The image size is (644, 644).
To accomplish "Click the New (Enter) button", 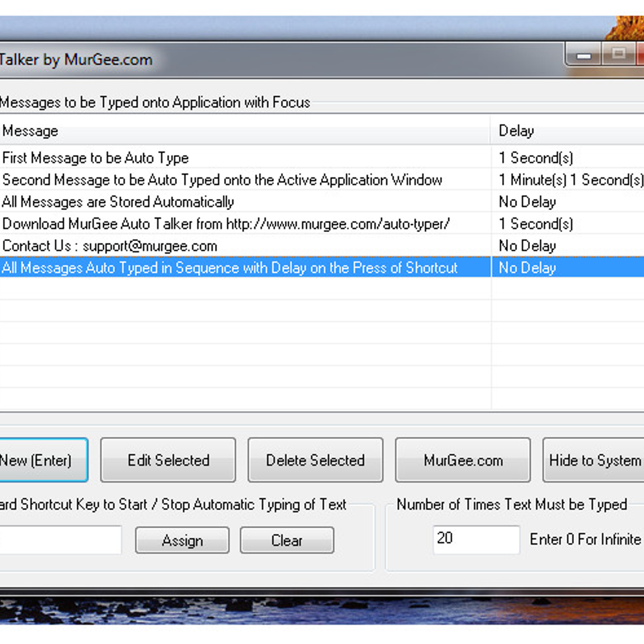I will pyautogui.click(x=43, y=460).
